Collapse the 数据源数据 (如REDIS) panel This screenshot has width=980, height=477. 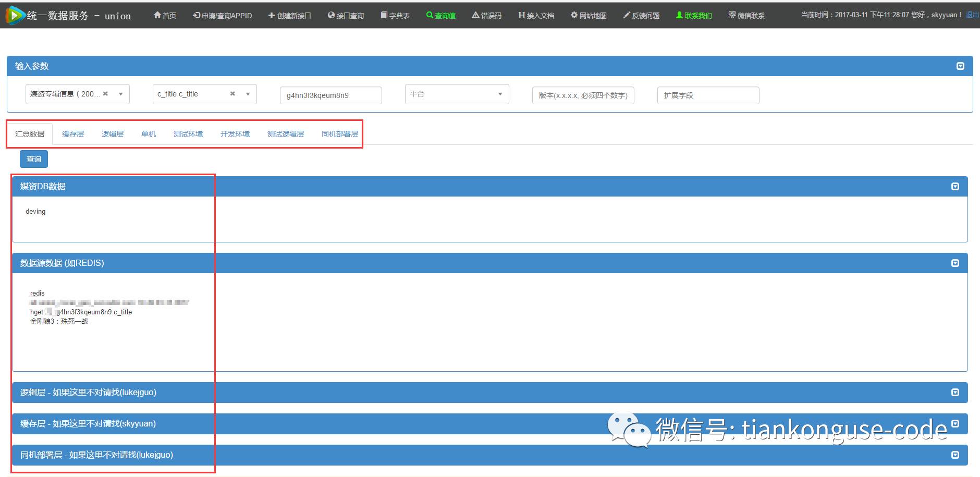pyautogui.click(x=955, y=263)
